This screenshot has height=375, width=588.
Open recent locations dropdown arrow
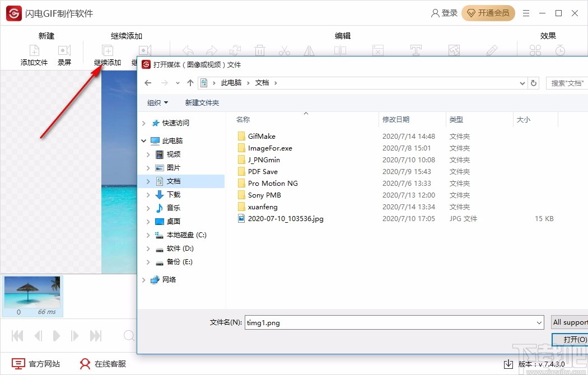click(x=178, y=83)
